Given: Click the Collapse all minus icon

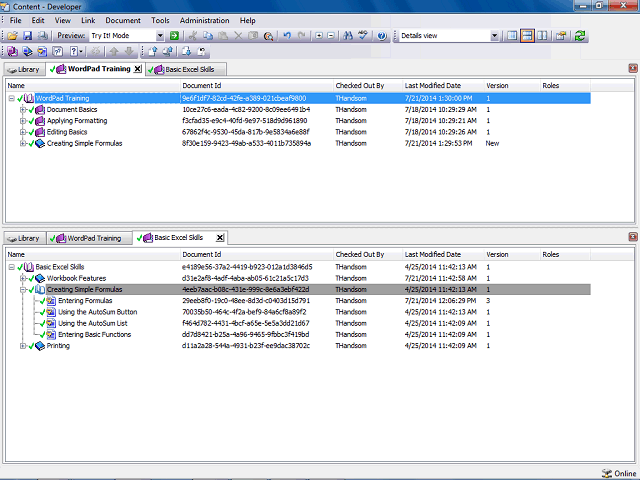Looking at the screenshot, I should tap(331, 36).
